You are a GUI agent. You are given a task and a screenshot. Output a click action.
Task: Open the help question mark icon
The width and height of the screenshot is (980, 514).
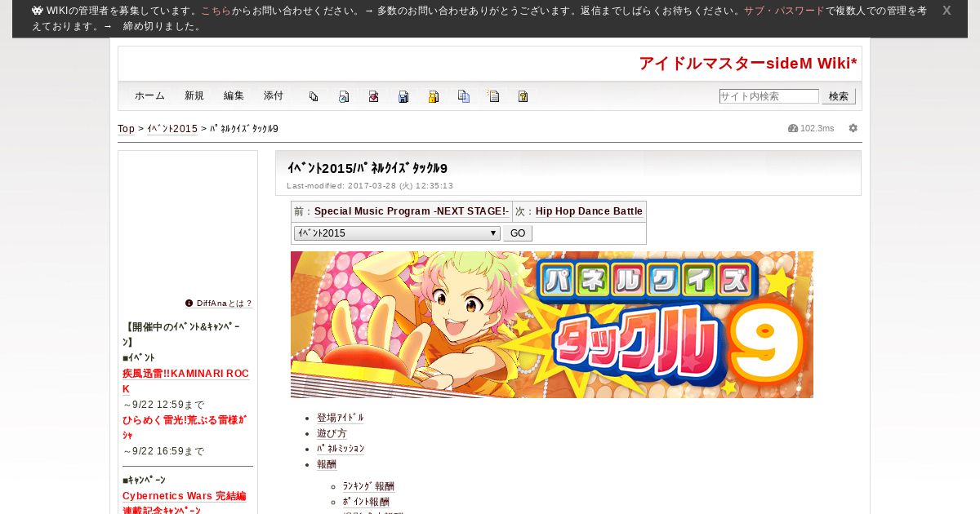[523, 96]
